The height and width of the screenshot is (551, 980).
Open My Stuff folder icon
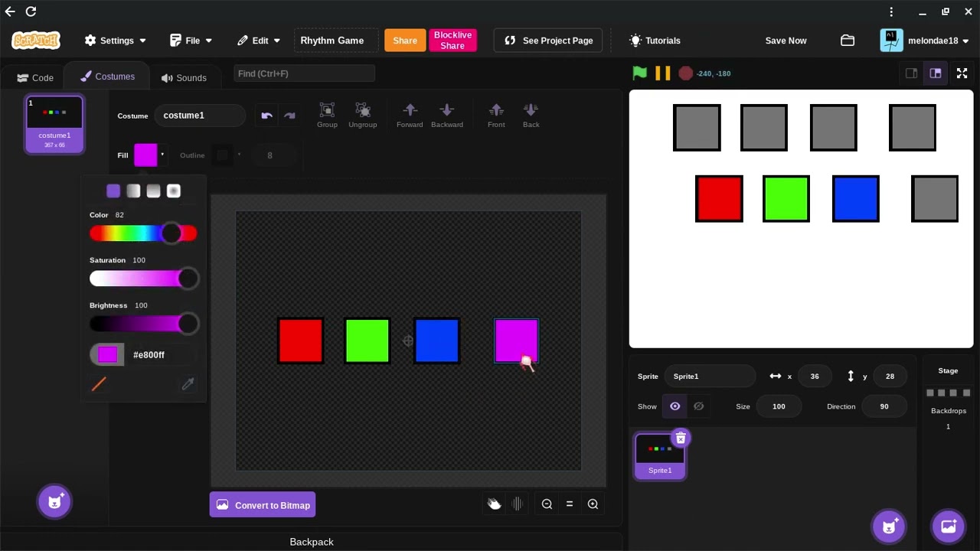tap(847, 41)
